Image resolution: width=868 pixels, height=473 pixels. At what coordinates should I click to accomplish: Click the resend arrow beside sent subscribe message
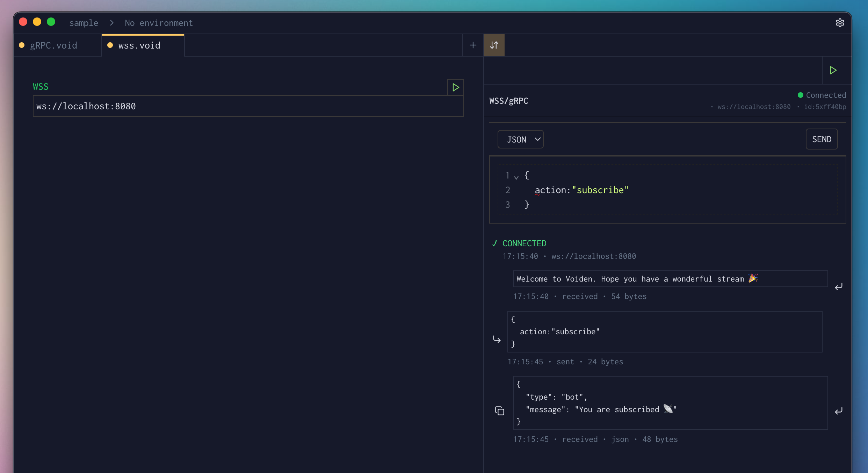pyautogui.click(x=496, y=339)
